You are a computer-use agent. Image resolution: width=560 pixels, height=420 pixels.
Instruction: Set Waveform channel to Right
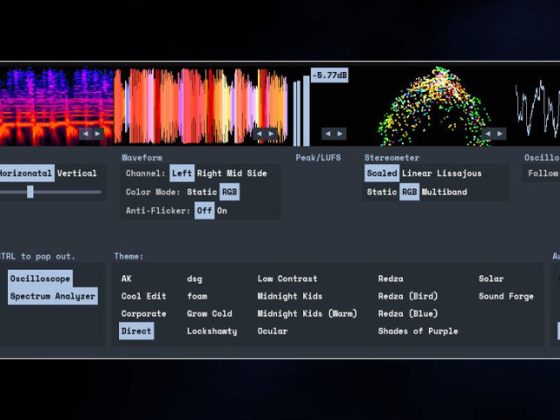[209, 173]
